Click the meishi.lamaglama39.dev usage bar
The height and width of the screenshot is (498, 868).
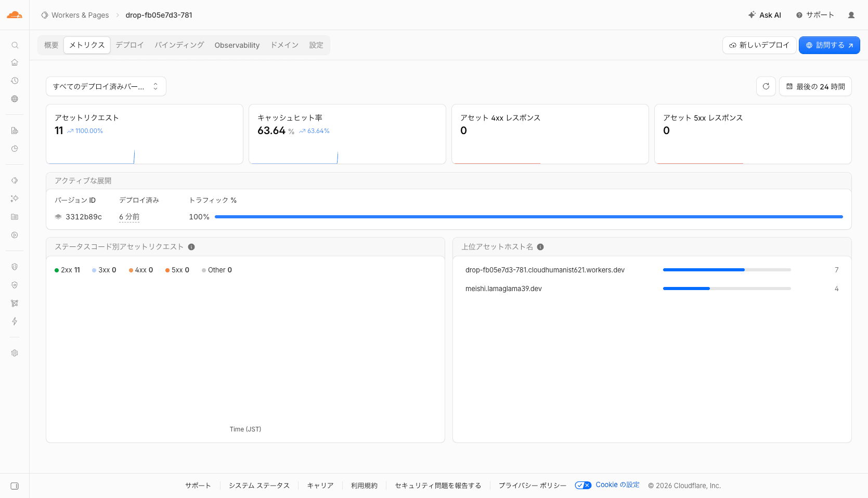[727, 289]
